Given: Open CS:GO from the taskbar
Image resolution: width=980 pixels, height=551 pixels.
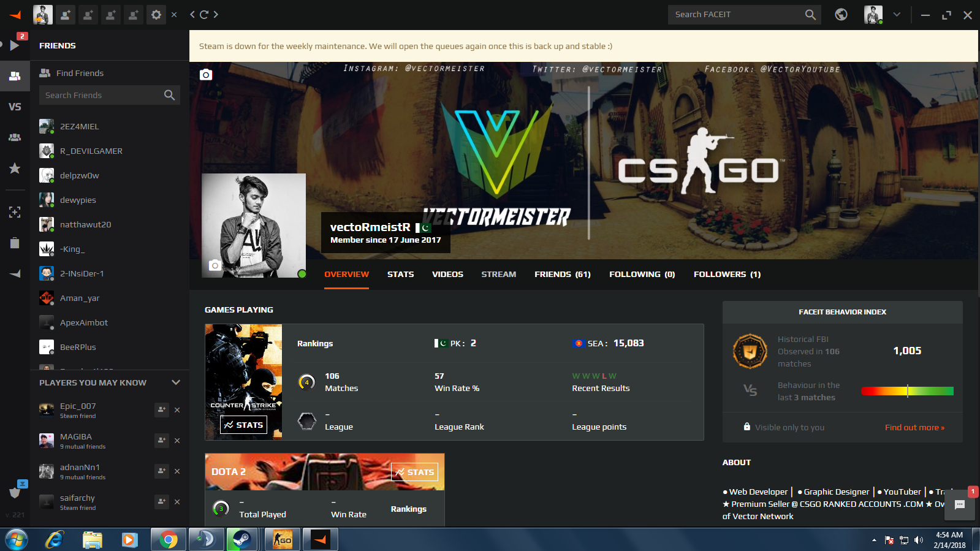Looking at the screenshot, I should 282,539.
